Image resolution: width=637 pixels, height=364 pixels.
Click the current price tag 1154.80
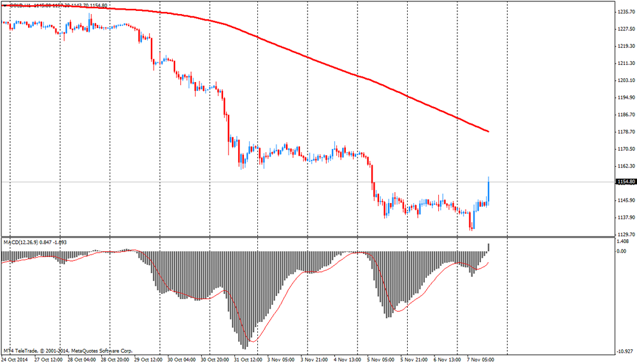click(626, 182)
